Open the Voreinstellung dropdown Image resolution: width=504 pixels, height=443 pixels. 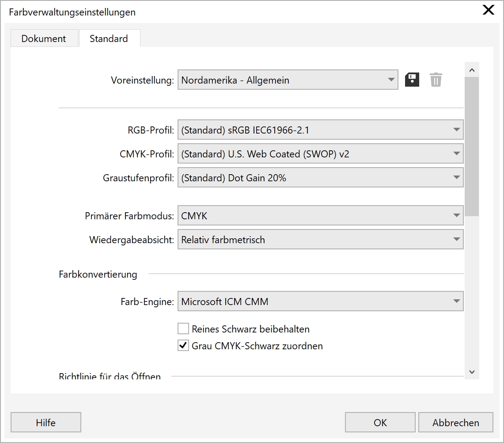point(288,80)
